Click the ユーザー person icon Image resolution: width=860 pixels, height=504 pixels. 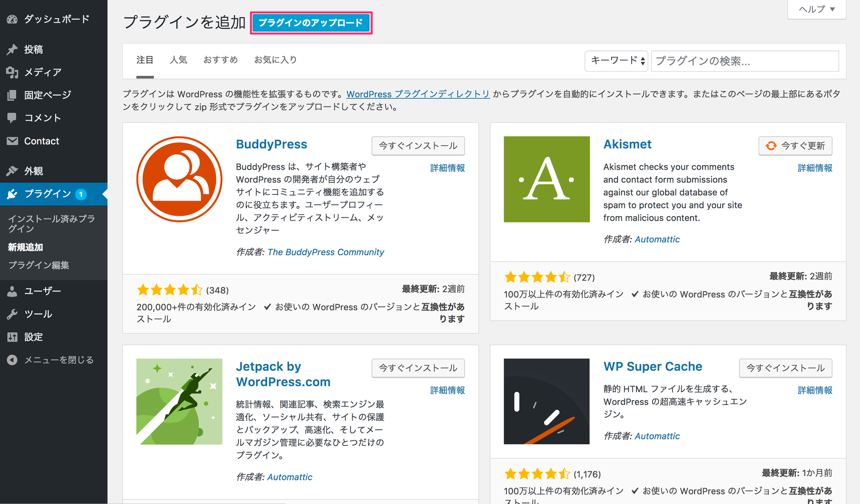point(12,291)
